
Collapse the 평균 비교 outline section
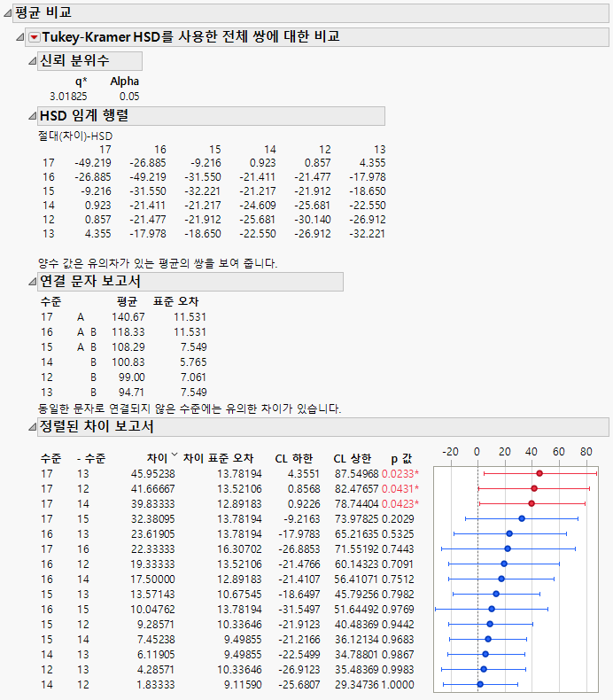coord(8,13)
